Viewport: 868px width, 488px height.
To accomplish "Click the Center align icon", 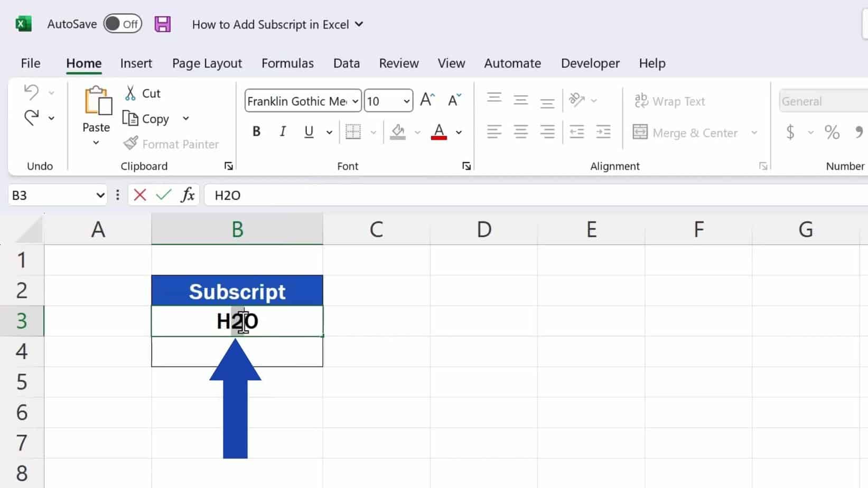I will point(520,132).
